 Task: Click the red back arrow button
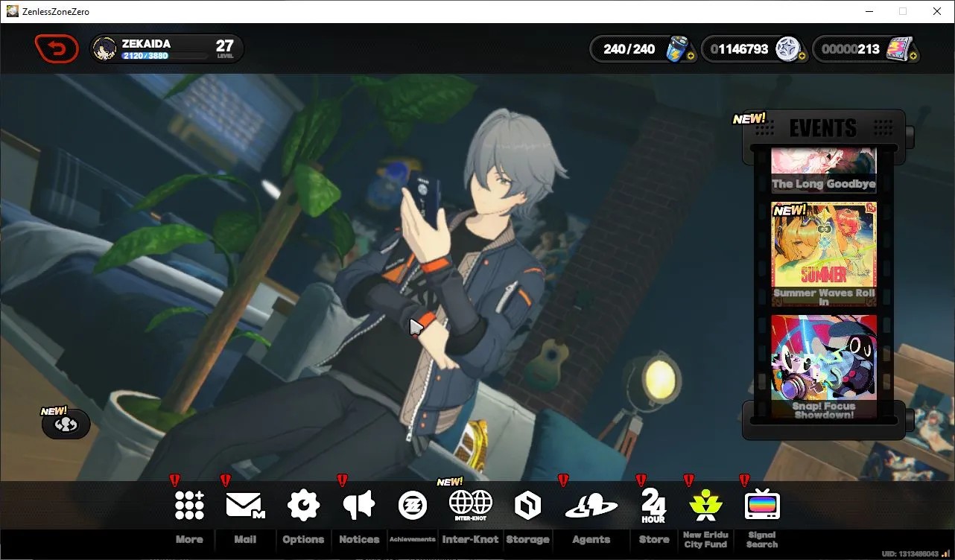[x=57, y=49]
